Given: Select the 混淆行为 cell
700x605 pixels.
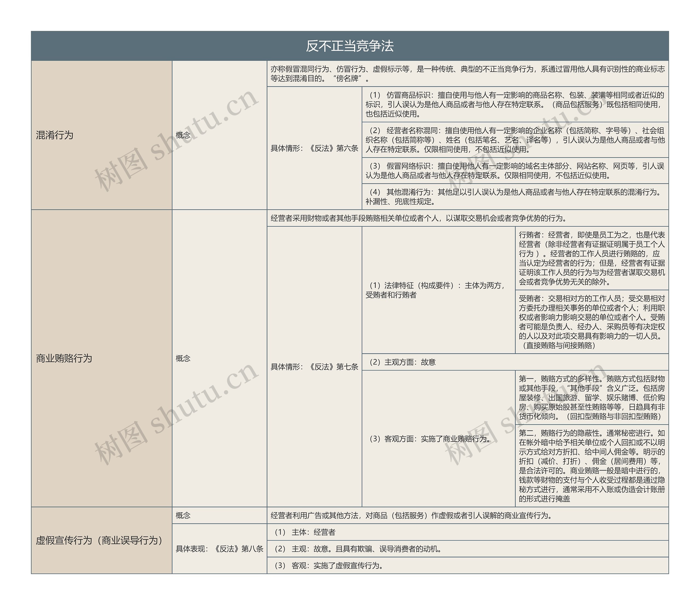Looking at the screenshot, I should pyautogui.click(x=102, y=135).
